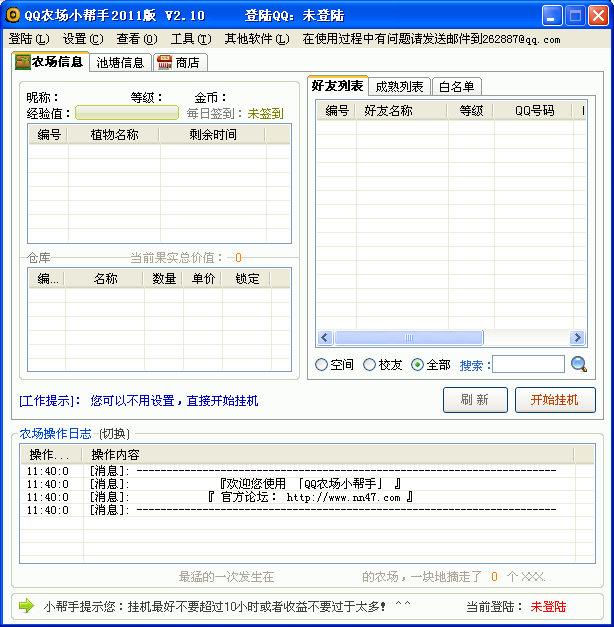Click the 开始挂机 button

(555, 399)
